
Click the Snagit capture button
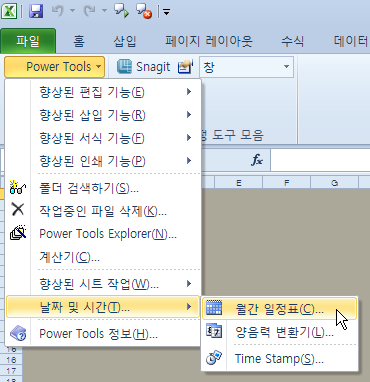[x=144, y=67]
